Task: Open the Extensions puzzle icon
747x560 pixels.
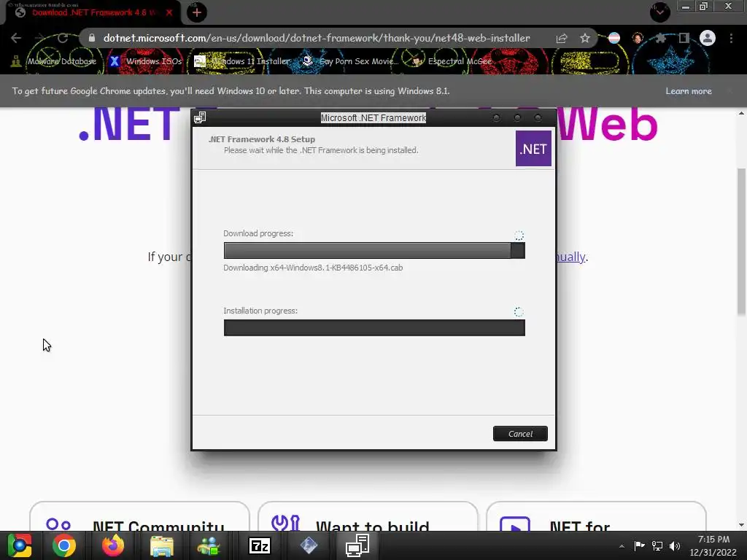Action: (660, 38)
